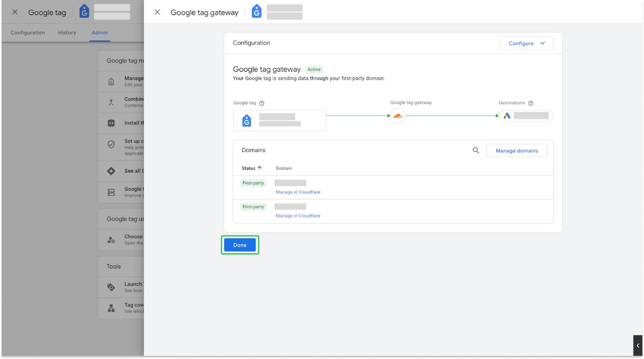Click the first First-party status badge
This screenshot has width=644, height=359.
[253, 183]
